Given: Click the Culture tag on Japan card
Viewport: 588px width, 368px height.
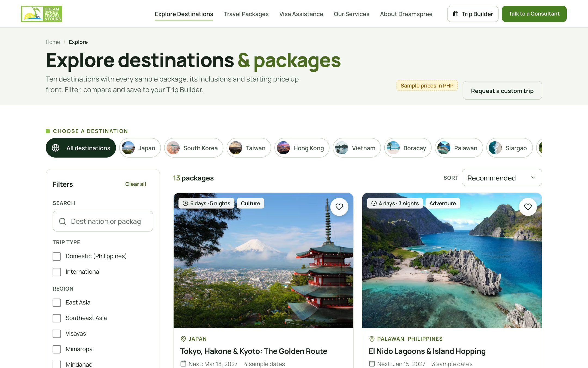Looking at the screenshot, I should pyautogui.click(x=250, y=203).
